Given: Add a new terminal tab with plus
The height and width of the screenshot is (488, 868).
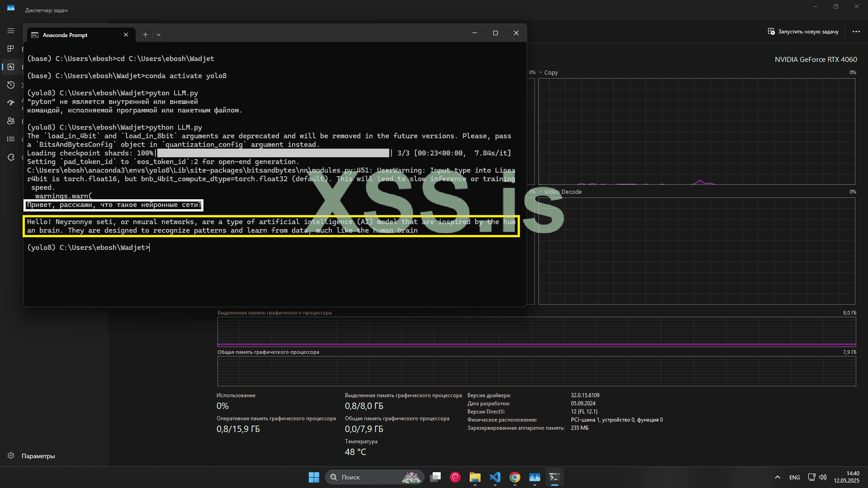Looking at the screenshot, I should 145,35.
